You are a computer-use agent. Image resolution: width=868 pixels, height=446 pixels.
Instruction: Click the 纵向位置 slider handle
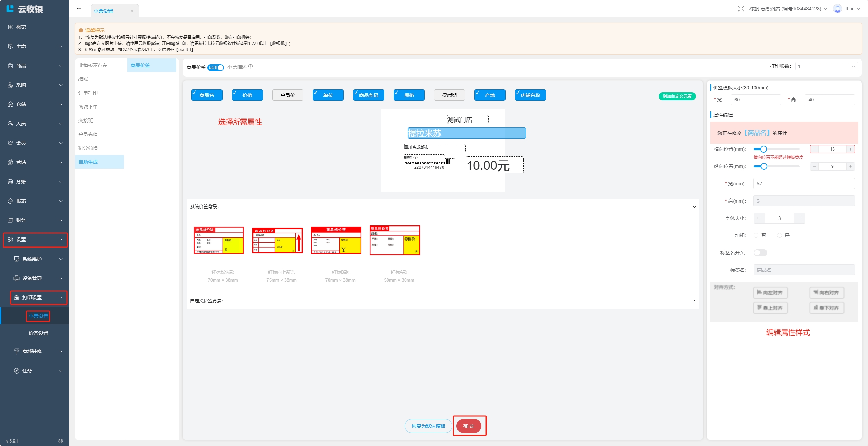click(x=764, y=166)
